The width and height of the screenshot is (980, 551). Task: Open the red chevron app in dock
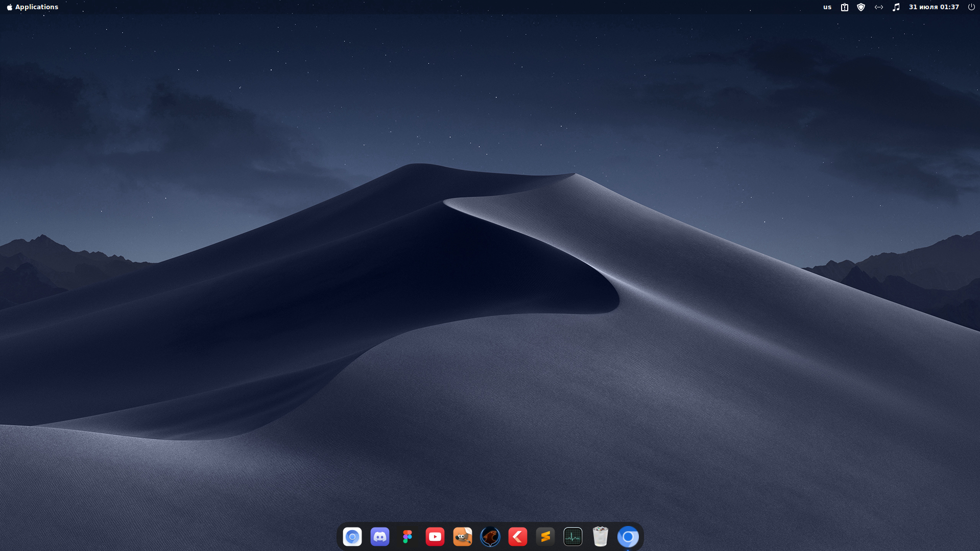(x=518, y=537)
